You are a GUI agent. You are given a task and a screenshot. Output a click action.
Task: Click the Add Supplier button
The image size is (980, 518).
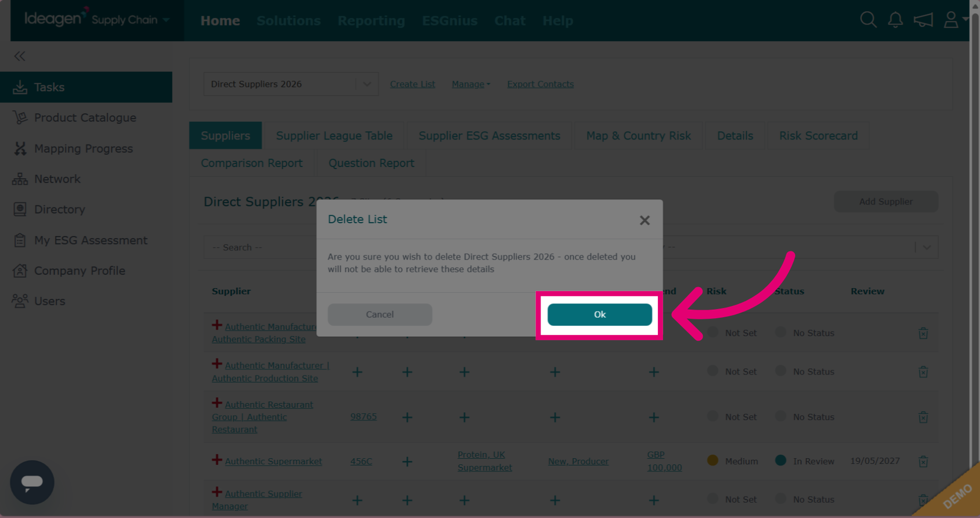point(886,202)
